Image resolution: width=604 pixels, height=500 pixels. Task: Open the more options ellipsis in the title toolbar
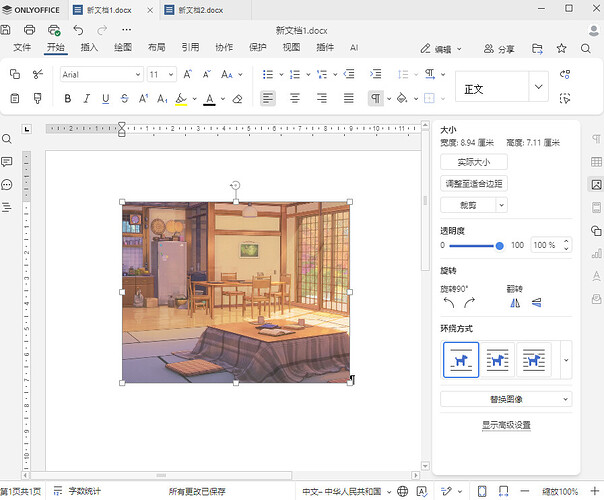click(x=126, y=30)
